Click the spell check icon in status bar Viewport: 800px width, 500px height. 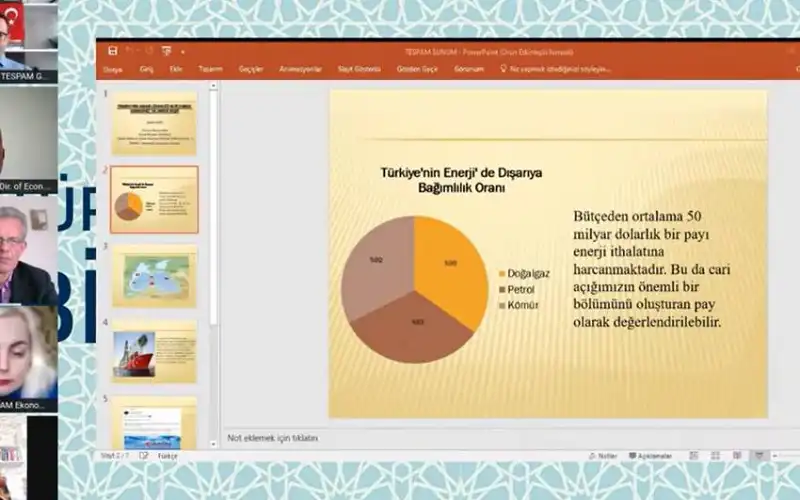pyautogui.click(x=144, y=456)
